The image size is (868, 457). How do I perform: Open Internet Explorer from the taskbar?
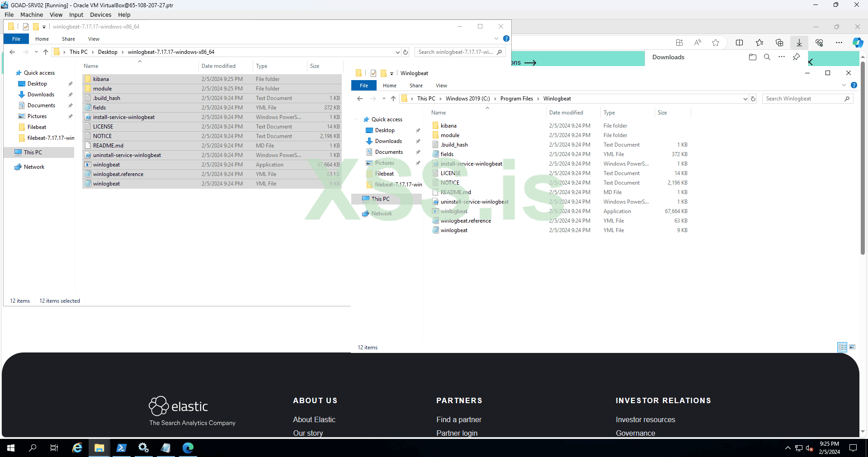[77, 448]
